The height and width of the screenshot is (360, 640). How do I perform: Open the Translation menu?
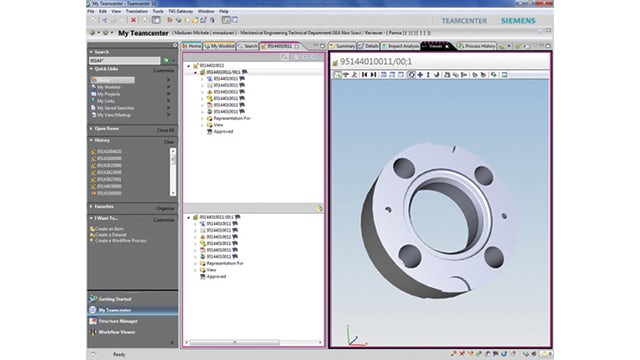[137, 11]
